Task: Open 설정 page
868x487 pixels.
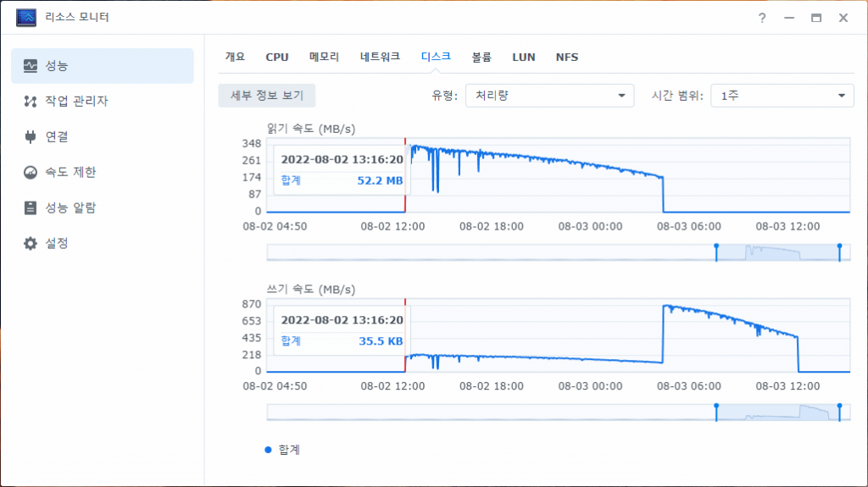Action: click(x=103, y=244)
